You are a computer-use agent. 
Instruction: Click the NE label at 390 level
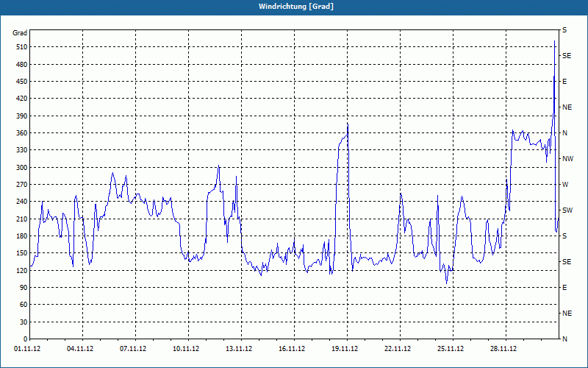tap(567, 107)
